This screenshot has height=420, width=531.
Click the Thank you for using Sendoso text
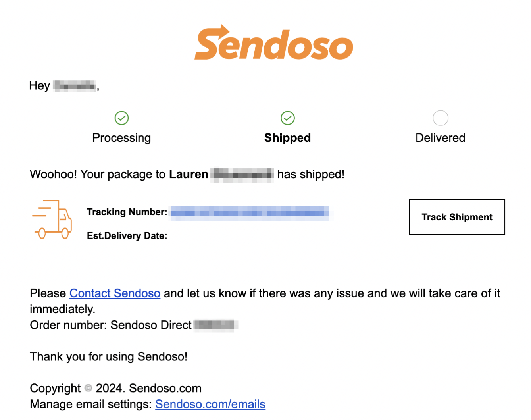tap(108, 356)
